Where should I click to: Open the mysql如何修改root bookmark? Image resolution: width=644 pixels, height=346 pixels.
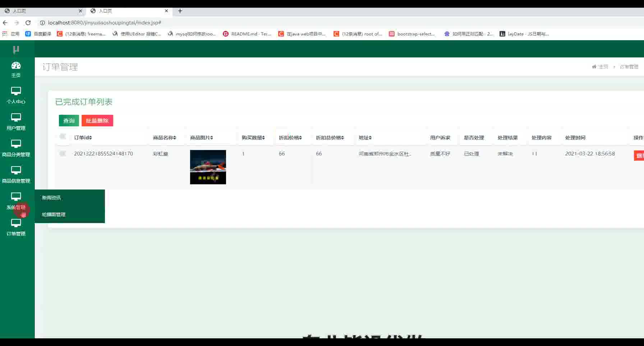[x=192, y=34]
